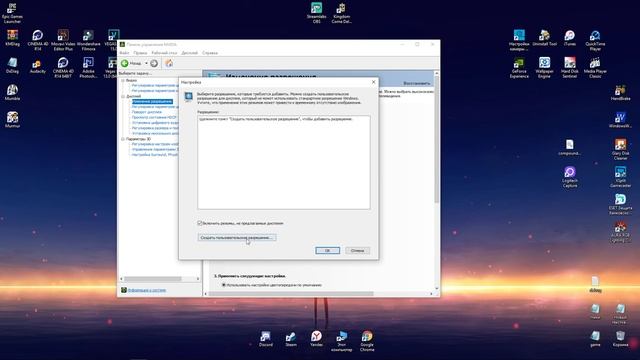Open the Рабочий стол menu
Viewport: 640px width, 360px height.
[x=164, y=53]
